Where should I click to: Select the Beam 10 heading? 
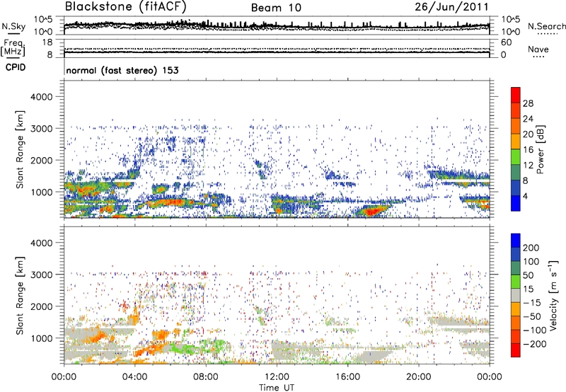[276, 8]
